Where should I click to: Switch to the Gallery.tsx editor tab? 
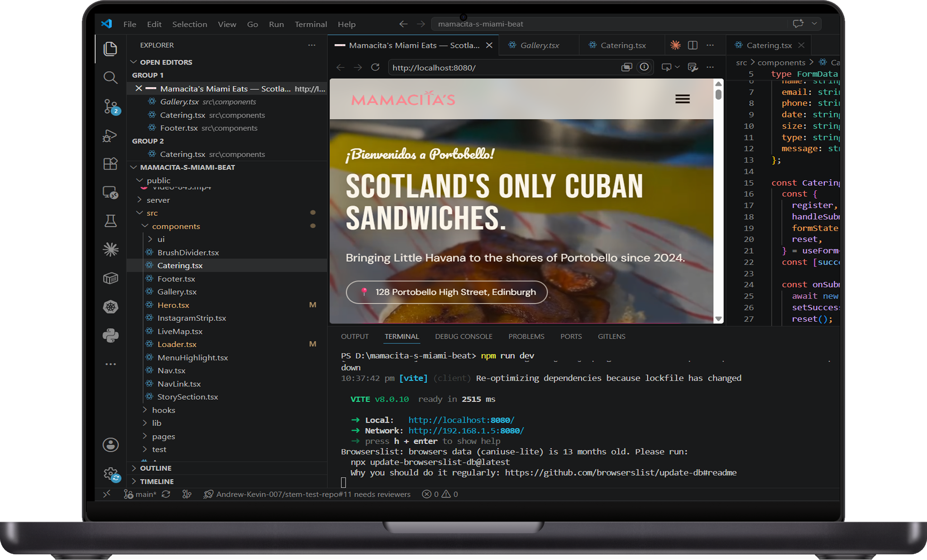539,45
